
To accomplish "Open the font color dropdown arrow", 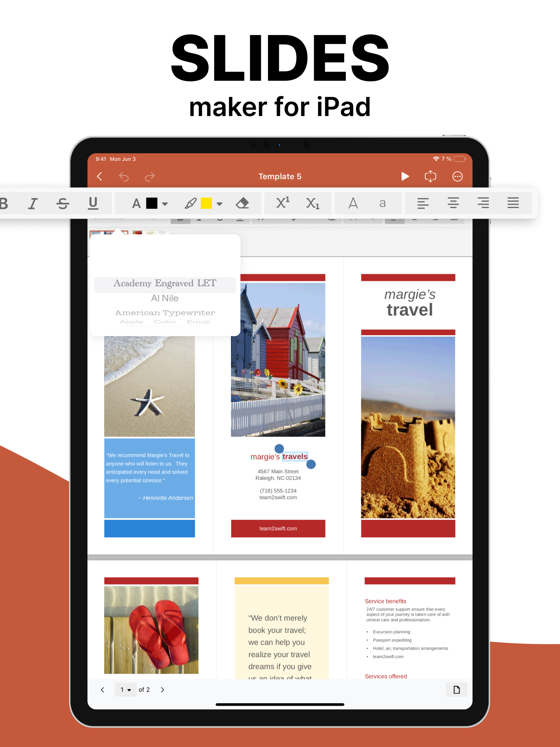I will pyautogui.click(x=165, y=204).
